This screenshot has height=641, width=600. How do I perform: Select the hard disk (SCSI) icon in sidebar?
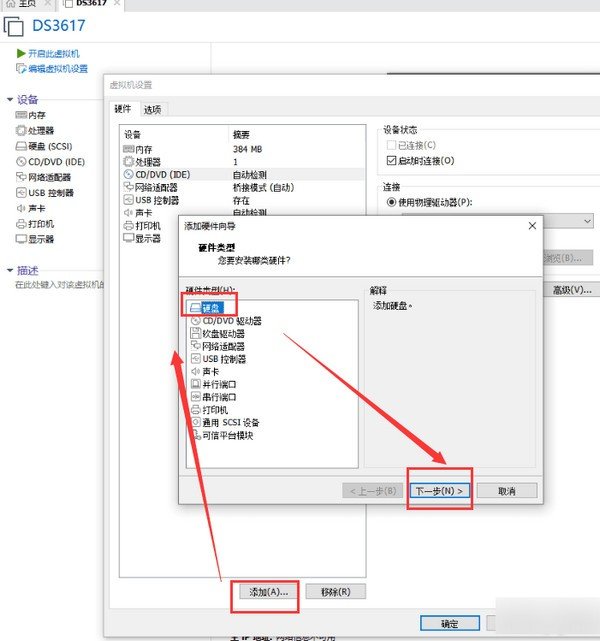(21, 146)
